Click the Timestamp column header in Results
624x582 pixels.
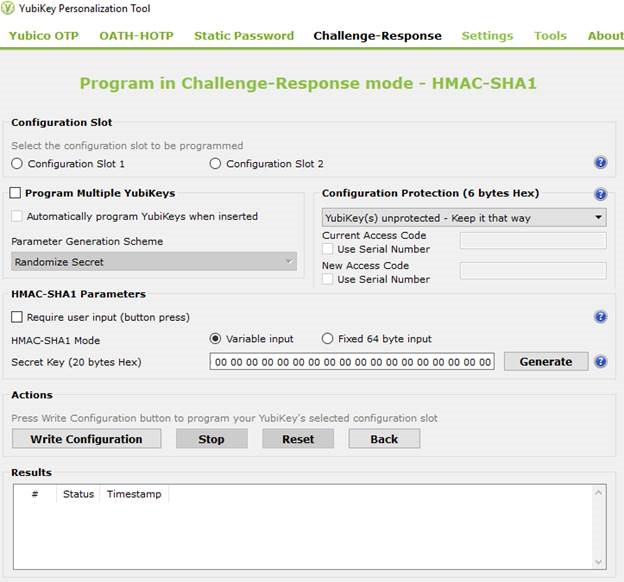coord(134,494)
